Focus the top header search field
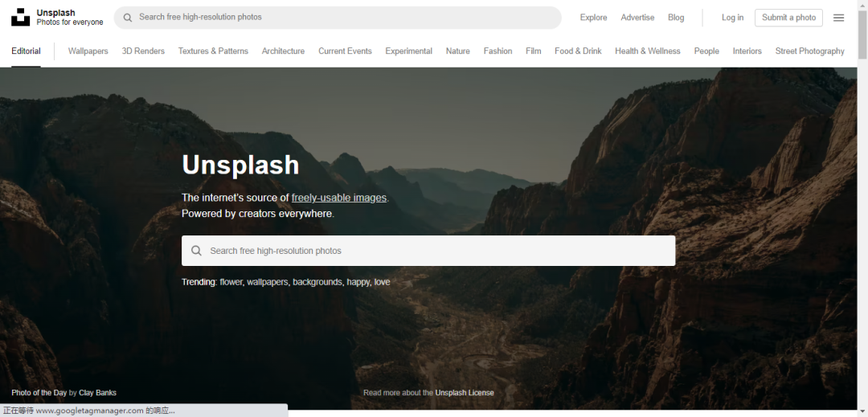Screen dimensions: 868x417 coord(338,18)
